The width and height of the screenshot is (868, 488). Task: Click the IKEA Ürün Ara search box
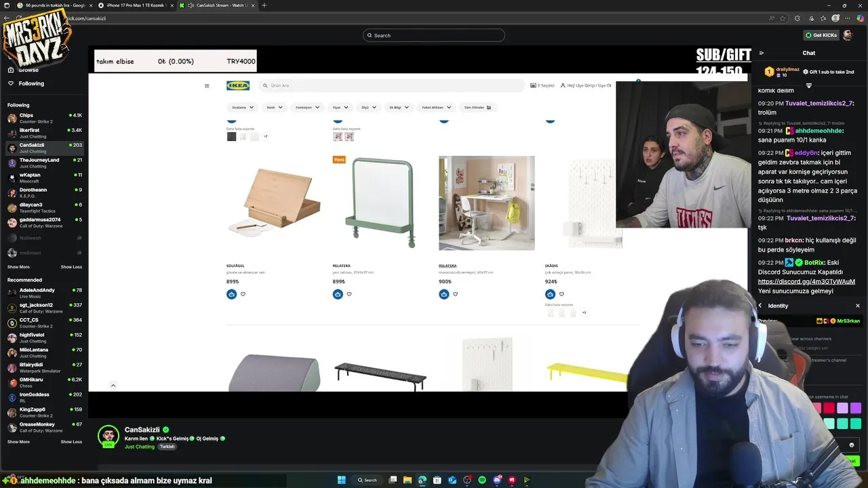pyautogui.click(x=392, y=85)
